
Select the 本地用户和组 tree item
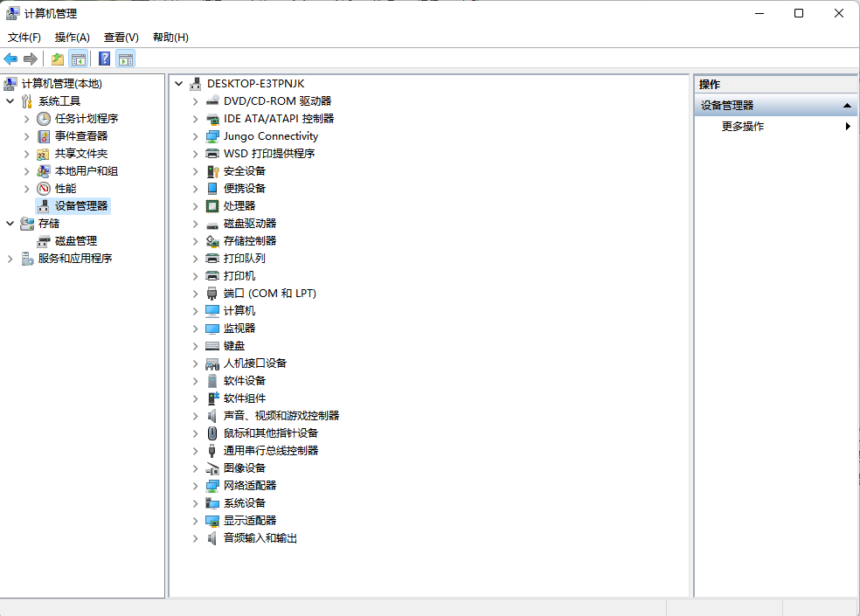pos(87,171)
